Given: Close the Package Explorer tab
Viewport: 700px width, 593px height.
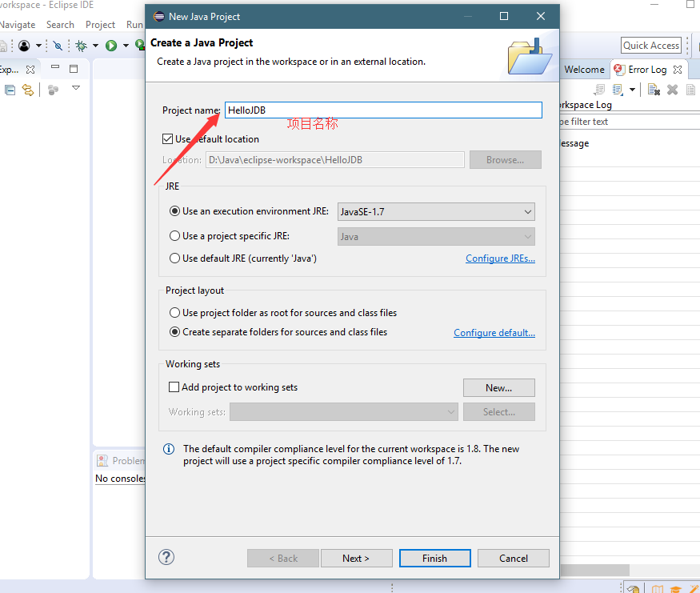Looking at the screenshot, I should (30, 70).
